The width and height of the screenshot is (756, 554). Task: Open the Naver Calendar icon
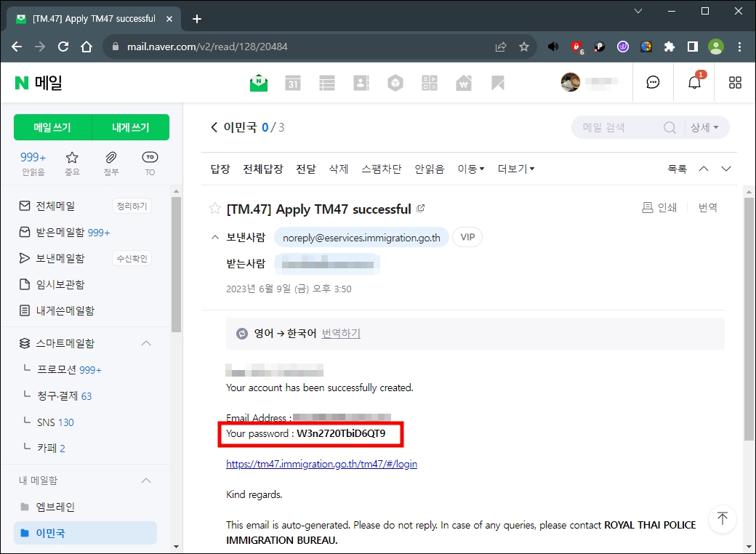click(294, 82)
